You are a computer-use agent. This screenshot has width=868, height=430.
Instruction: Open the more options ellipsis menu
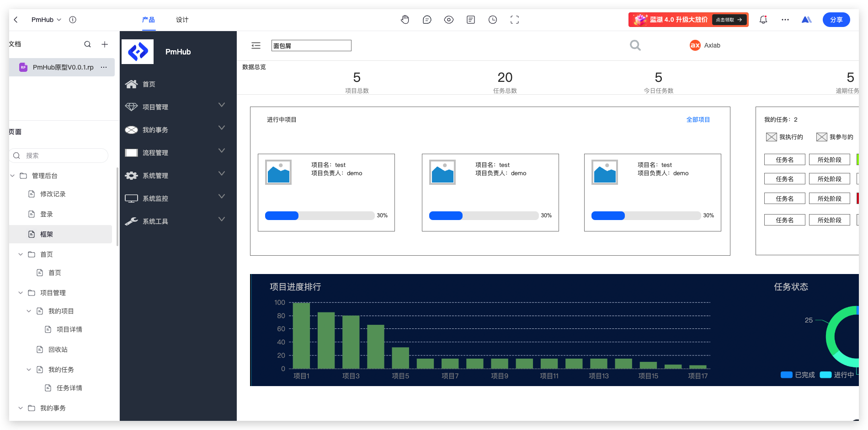point(785,19)
